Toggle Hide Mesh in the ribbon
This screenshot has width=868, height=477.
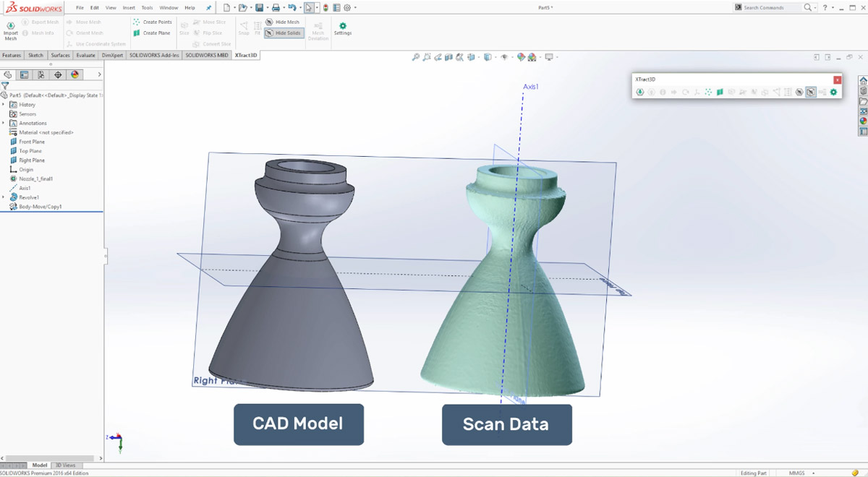tap(284, 22)
